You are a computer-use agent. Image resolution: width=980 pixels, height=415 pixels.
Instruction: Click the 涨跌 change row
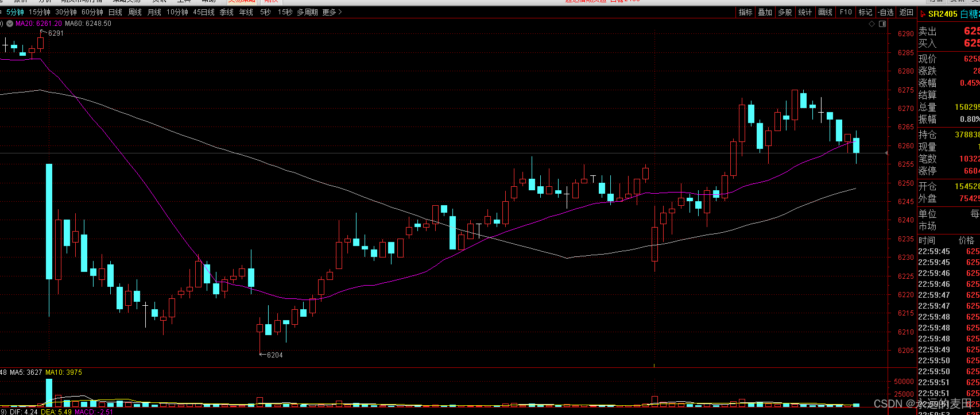pos(948,71)
